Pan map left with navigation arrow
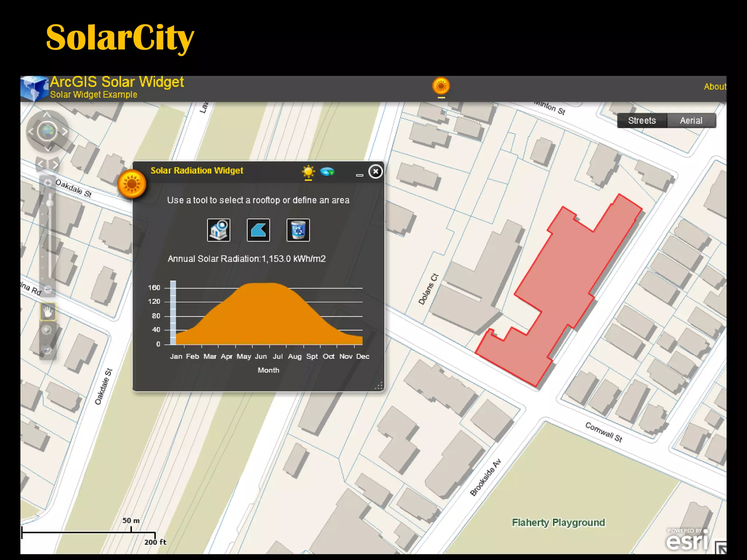This screenshot has width=747, height=560. pyautogui.click(x=31, y=132)
